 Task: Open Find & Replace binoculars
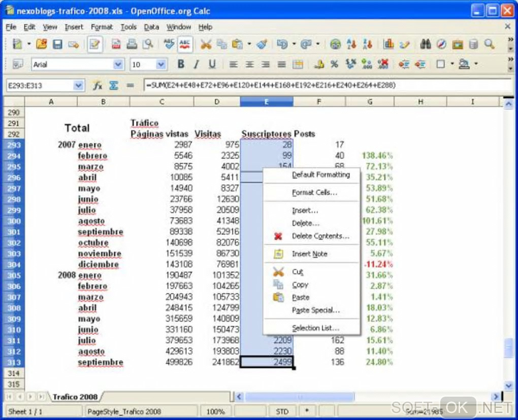point(426,44)
